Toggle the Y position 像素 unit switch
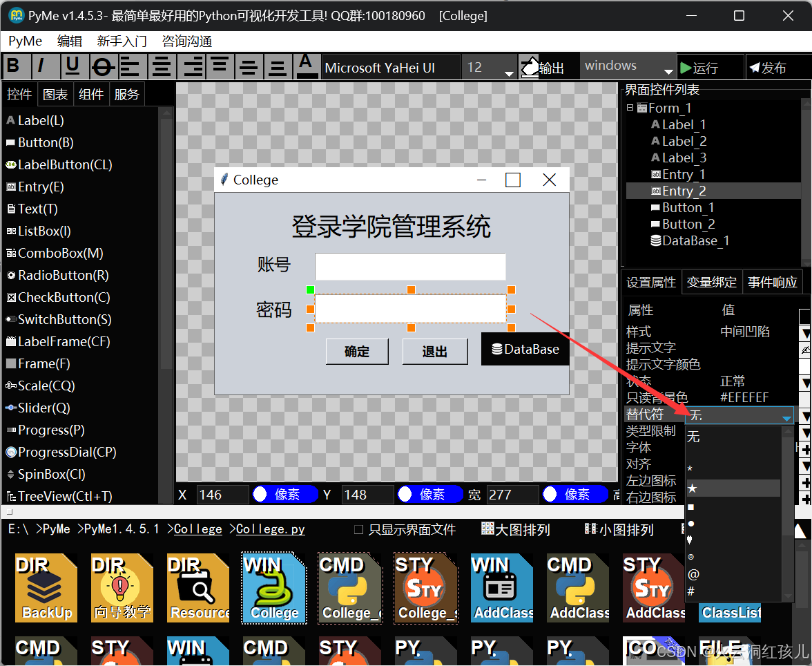The width and height of the screenshot is (812, 666). coord(430,495)
